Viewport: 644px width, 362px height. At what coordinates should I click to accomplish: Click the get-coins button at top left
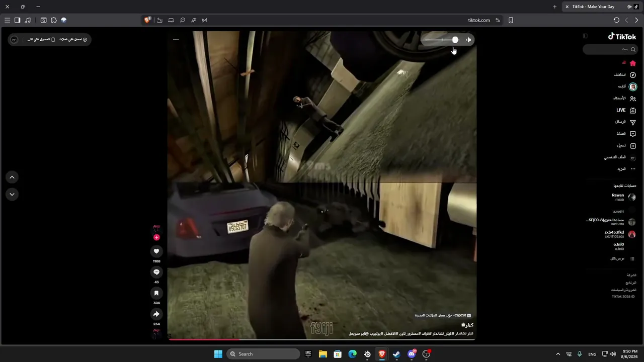(73, 40)
